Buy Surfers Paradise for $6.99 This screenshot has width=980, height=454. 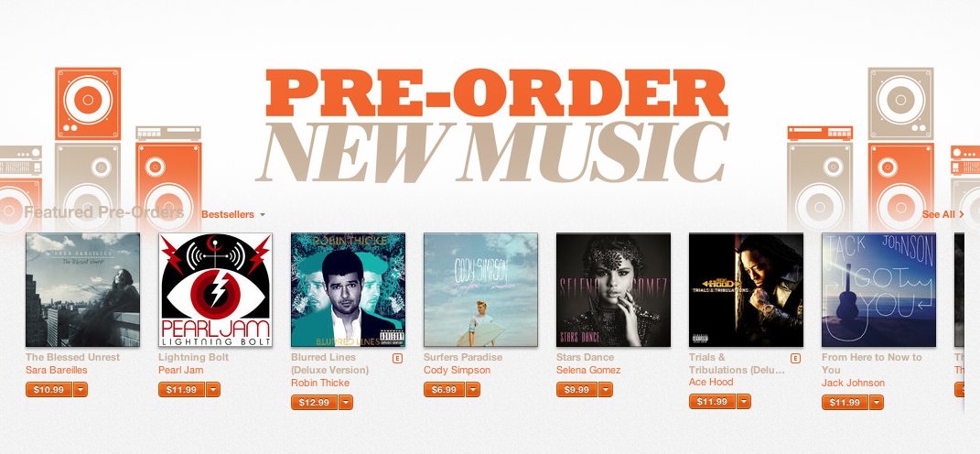[444, 390]
